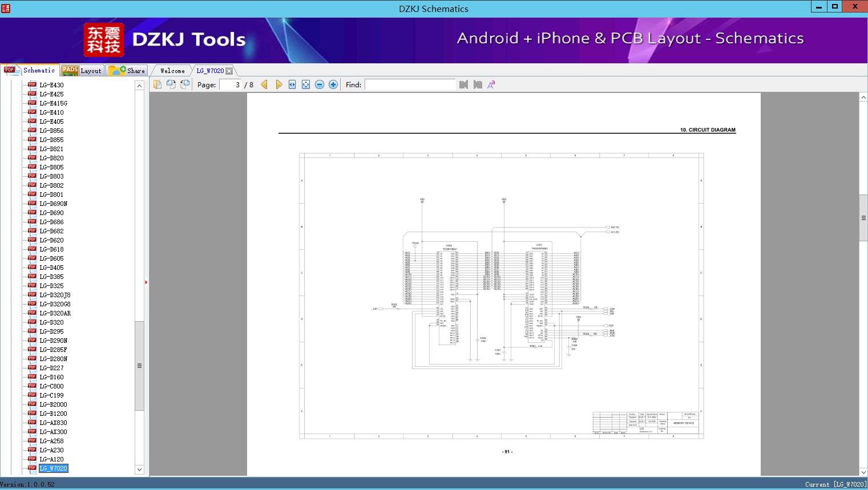The width and height of the screenshot is (868, 490).
Task: Select LG-C800 from the list
Action: coord(51,386)
